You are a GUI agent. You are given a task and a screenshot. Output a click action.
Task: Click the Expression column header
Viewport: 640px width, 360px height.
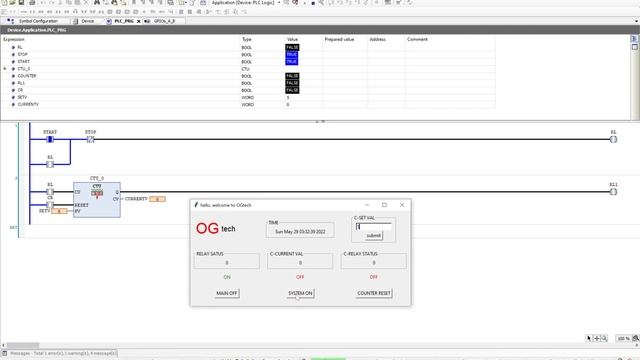[14, 39]
